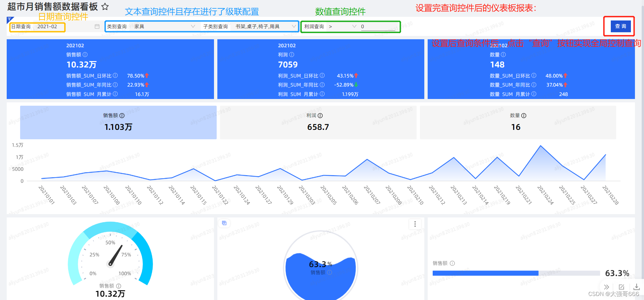The width and height of the screenshot is (644, 300).
Task: Click the 148 quantity value
Action: tap(497, 64)
